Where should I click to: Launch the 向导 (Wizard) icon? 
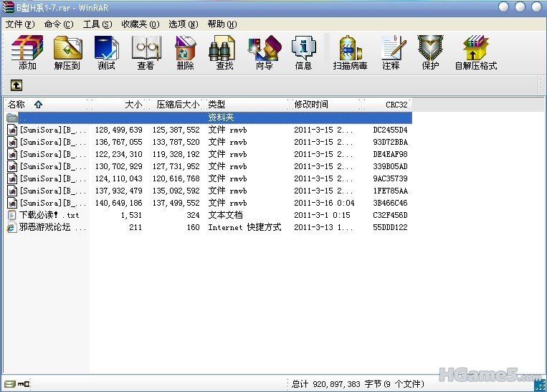click(x=264, y=52)
